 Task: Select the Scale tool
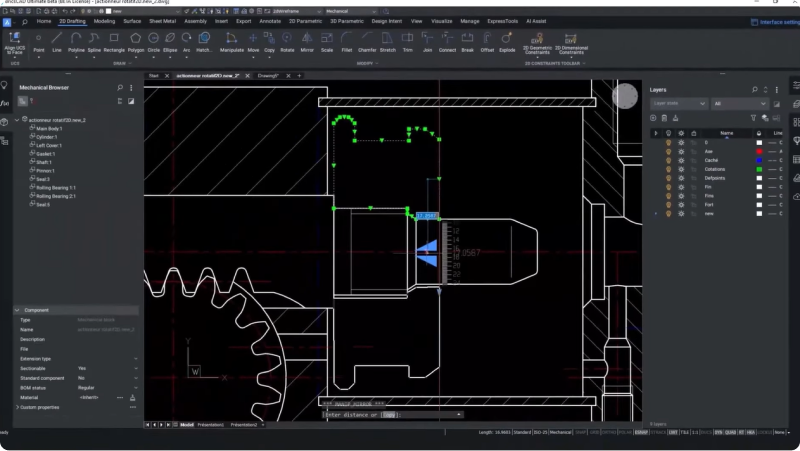coord(327,42)
